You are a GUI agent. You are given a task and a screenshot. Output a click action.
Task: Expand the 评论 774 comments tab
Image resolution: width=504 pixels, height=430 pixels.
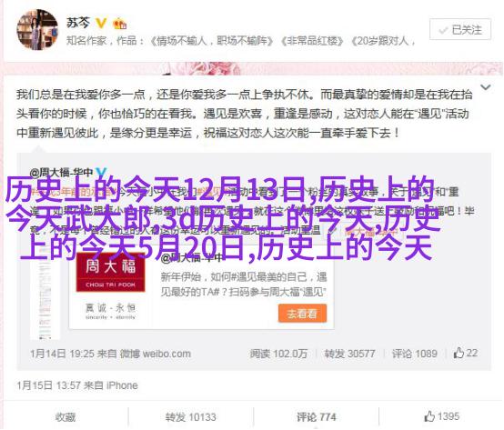[316, 417]
